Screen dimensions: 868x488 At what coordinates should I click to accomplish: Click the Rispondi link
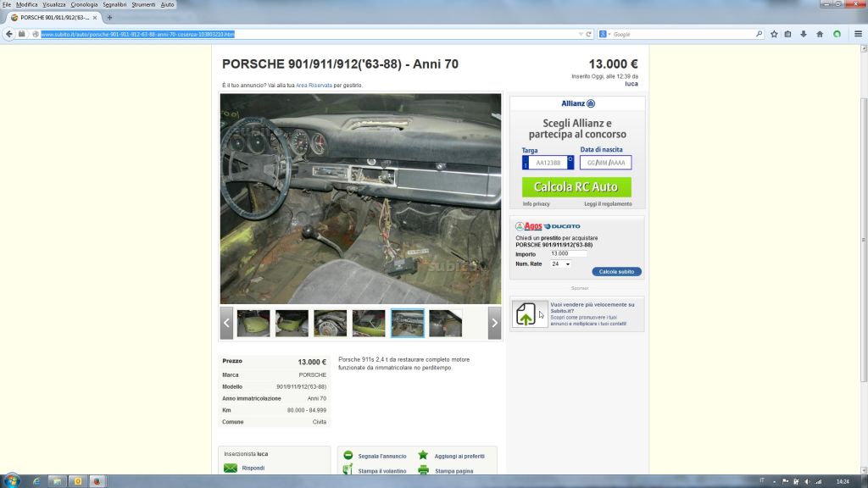(253, 468)
